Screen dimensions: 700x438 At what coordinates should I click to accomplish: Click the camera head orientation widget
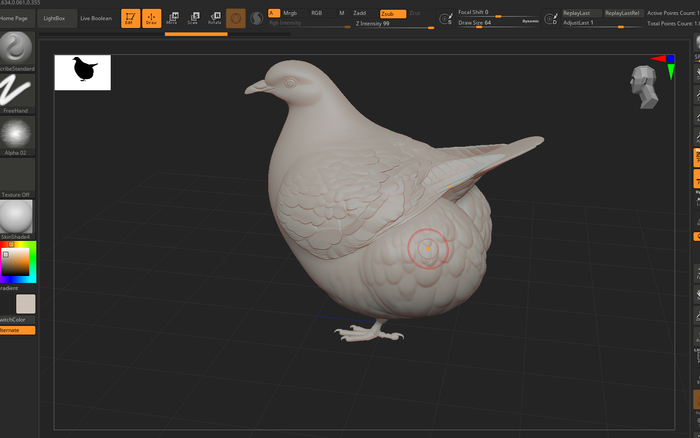point(644,87)
